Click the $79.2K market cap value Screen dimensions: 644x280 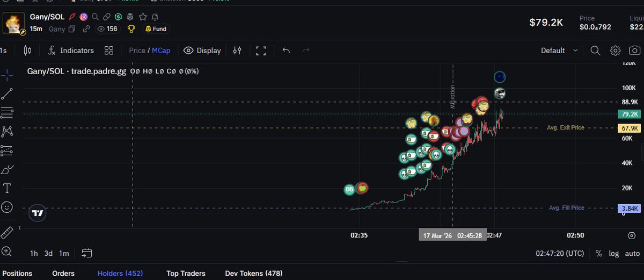pyautogui.click(x=546, y=22)
